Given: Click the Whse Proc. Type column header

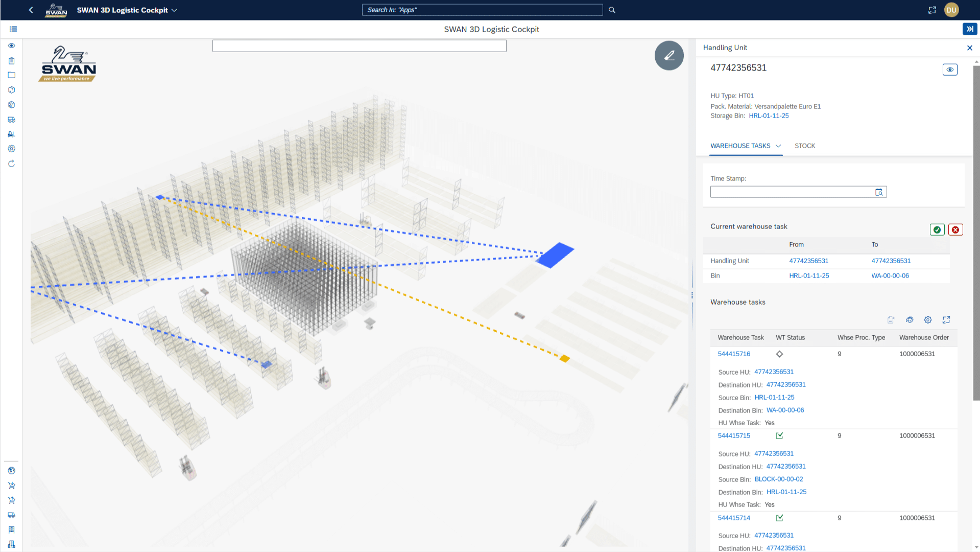Looking at the screenshot, I should click(x=861, y=338).
